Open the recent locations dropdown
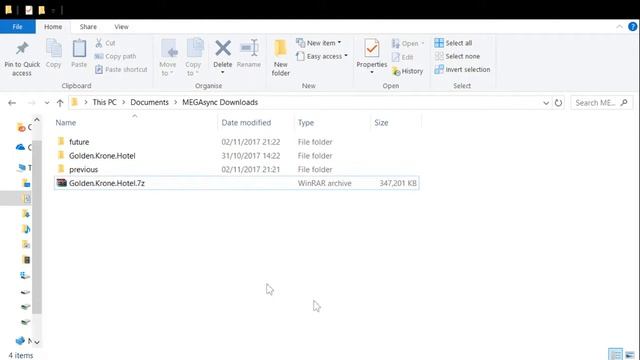The width and height of the screenshot is (640, 360). pyautogui.click(x=47, y=103)
